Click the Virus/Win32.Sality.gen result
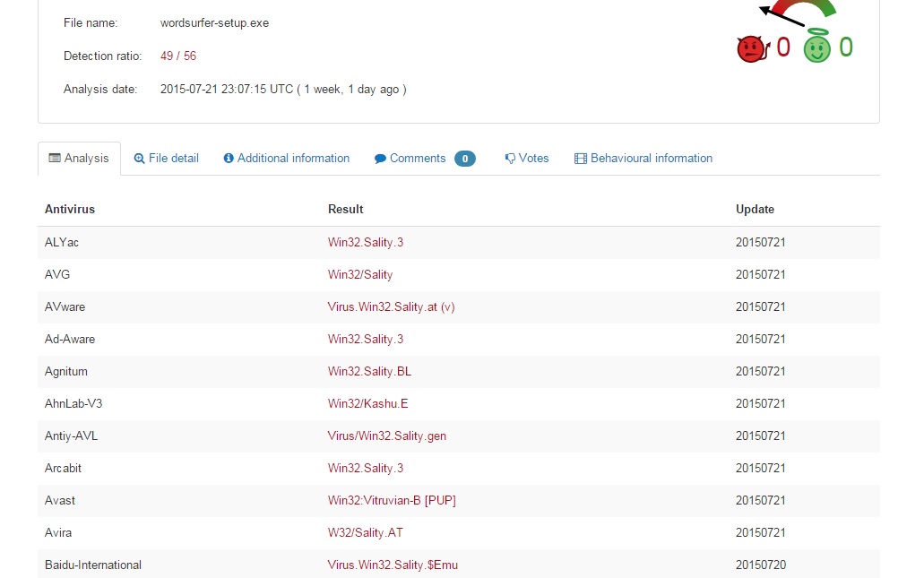This screenshot has width=924, height=578. click(x=387, y=436)
